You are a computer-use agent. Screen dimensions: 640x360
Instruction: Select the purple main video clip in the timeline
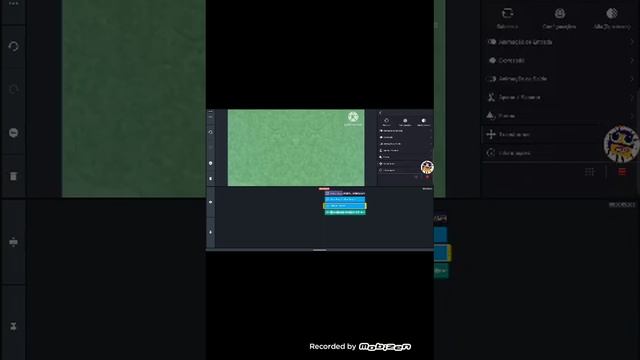[345, 193]
